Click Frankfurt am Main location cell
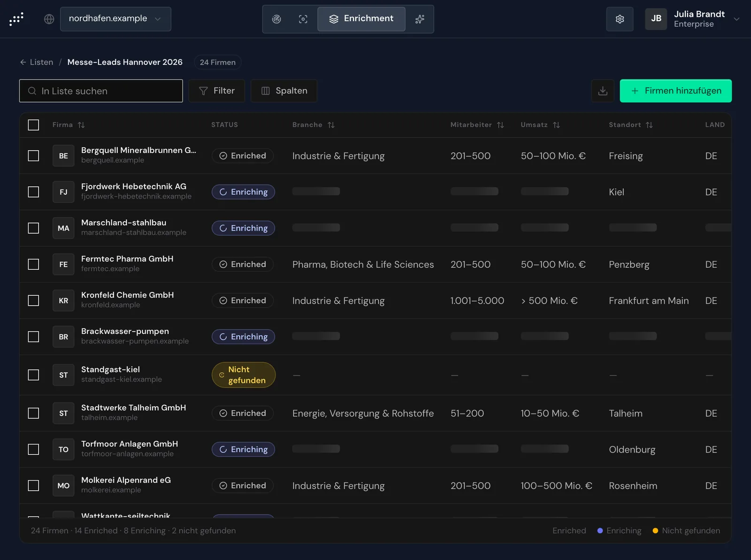The width and height of the screenshot is (751, 560). (649, 300)
